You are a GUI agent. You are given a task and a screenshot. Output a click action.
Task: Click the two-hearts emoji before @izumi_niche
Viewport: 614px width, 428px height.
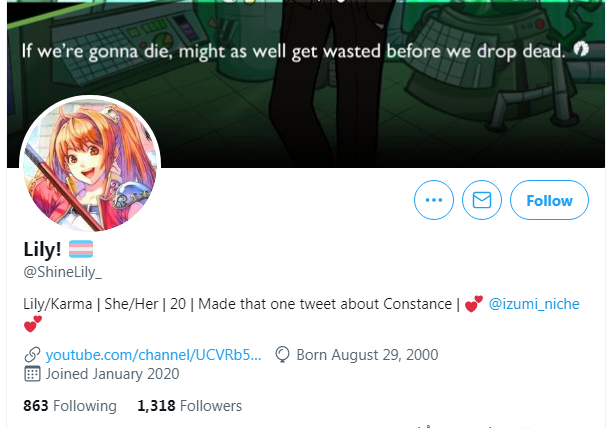[x=474, y=304]
